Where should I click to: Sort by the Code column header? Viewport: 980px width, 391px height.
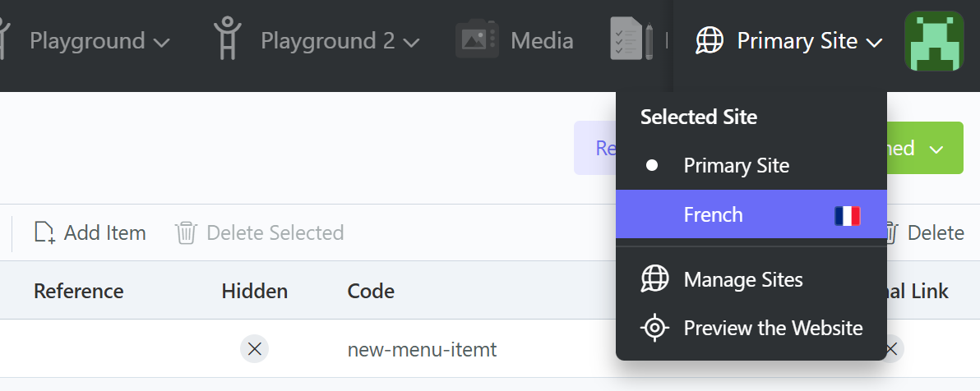point(371,291)
